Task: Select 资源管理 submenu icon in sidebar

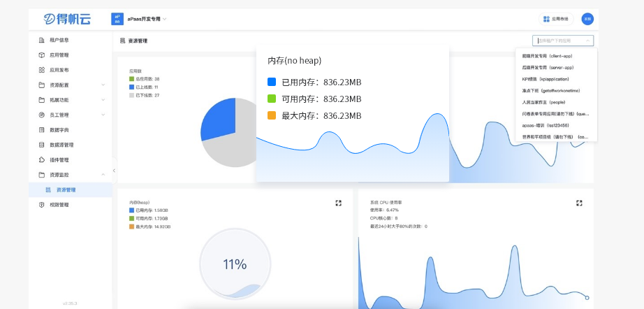Action: point(48,190)
